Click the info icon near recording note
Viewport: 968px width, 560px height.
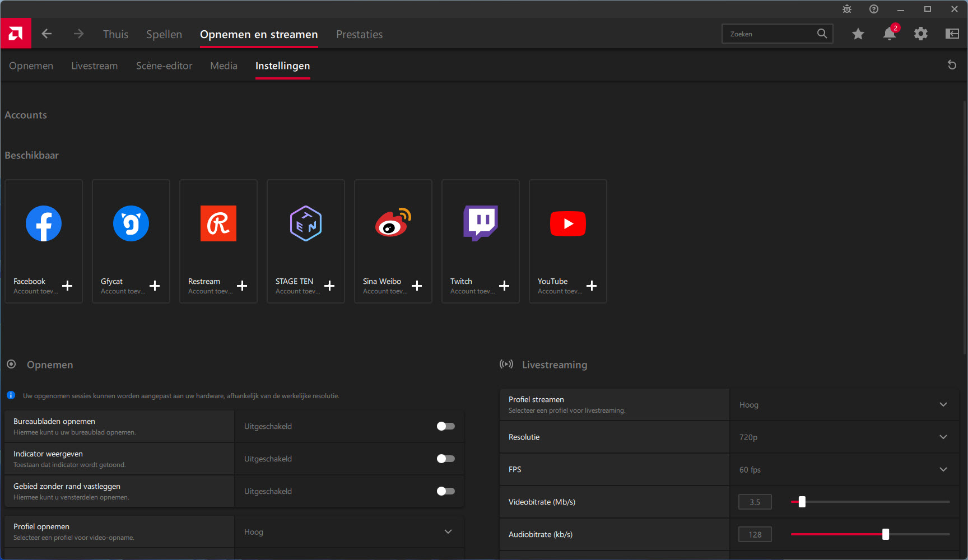coord(11,395)
